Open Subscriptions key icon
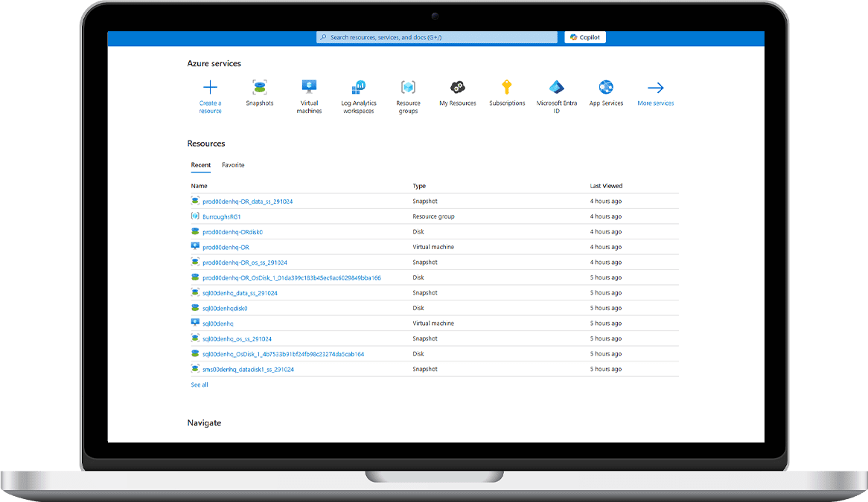This screenshot has width=868, height=502. coord(507,88)
